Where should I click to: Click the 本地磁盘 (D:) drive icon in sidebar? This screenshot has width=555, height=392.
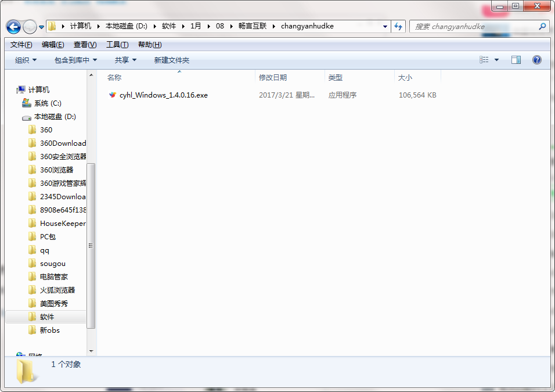27,116
